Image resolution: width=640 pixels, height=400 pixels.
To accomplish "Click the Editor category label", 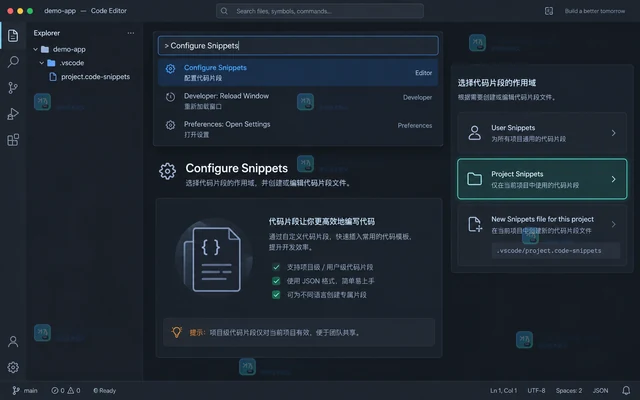I will point(423,73).
